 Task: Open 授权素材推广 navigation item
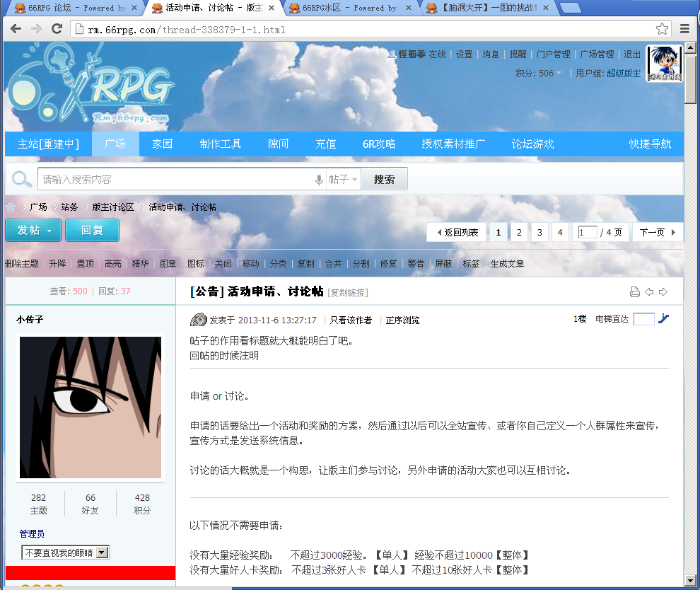(x=453, y=144)
